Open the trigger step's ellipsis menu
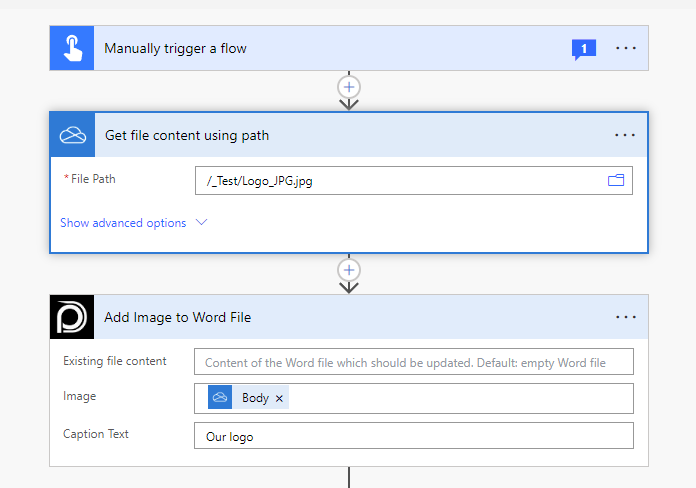The image size is (696, 488). coord(626,48)
